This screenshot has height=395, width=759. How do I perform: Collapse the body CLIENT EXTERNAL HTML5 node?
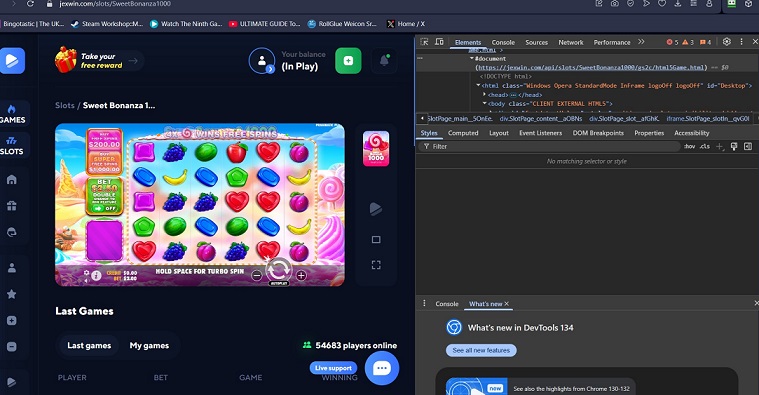coord(485,104)
